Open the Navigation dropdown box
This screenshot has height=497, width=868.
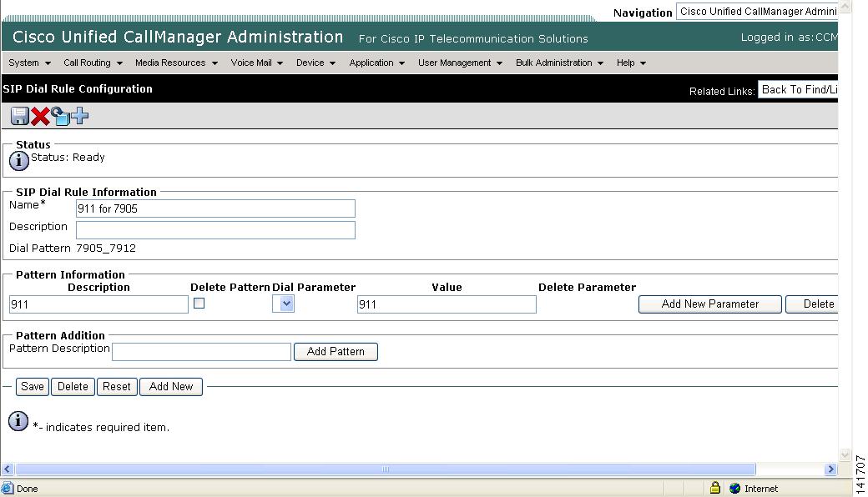coord(757,12)
